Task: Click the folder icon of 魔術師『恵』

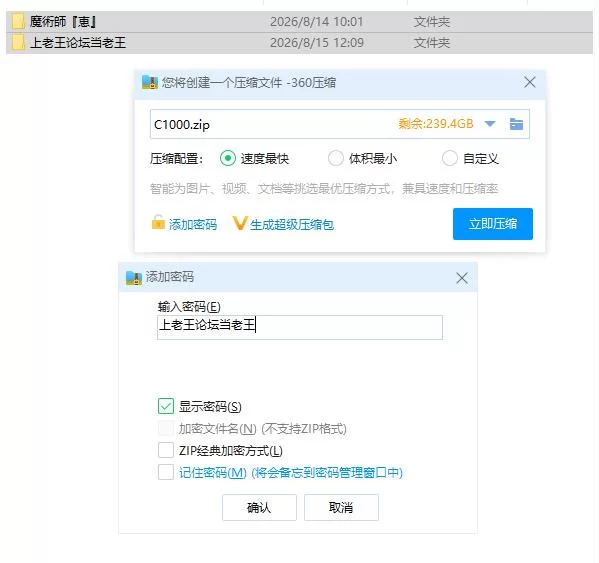Action: click(18, 21)
